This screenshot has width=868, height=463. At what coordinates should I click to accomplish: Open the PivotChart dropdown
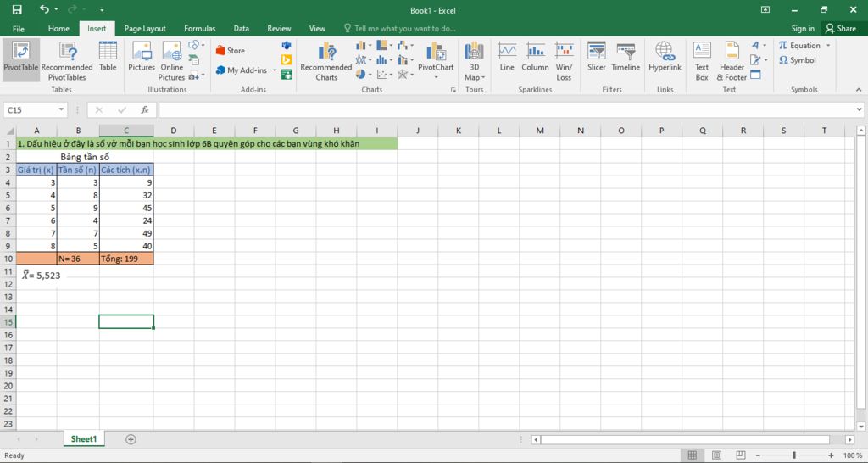(x=436, y=77)
